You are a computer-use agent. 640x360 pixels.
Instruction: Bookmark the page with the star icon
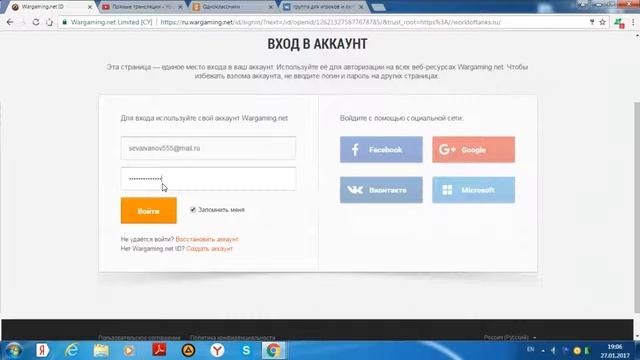[602, 22]
